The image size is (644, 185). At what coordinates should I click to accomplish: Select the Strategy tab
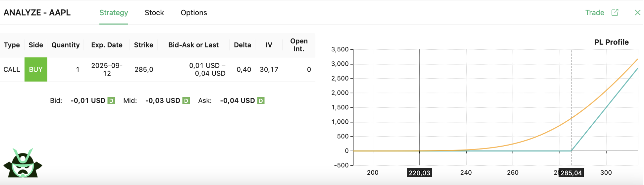coord(114,13)
